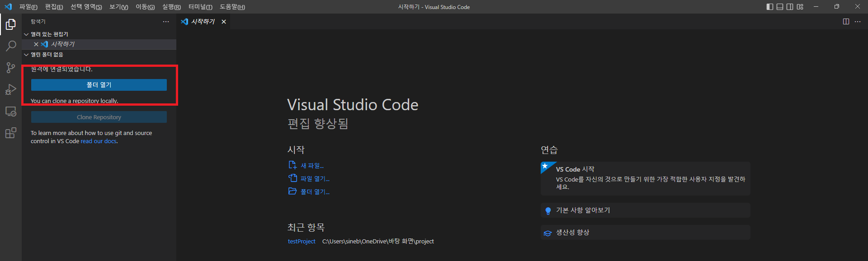
Task: Open the VS Code 시작 walkthrough card
Action: tap(645, 178)
